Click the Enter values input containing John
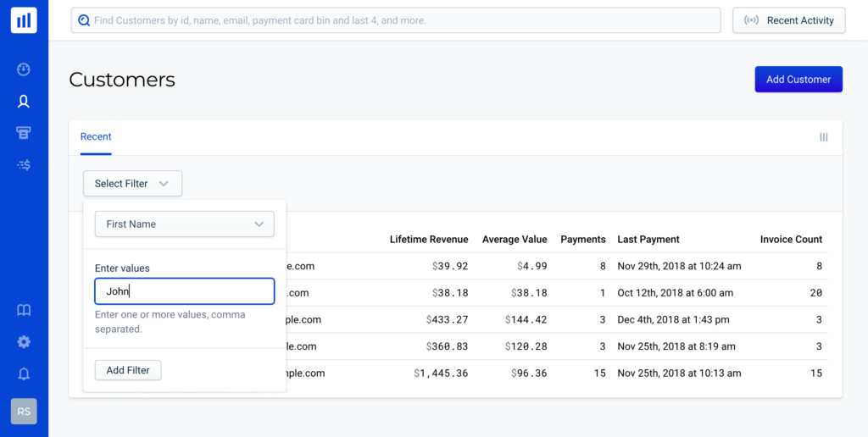 point(184,291)
